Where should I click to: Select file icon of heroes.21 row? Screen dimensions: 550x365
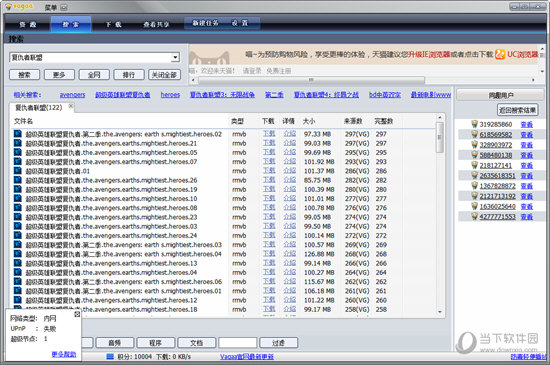point(18,143)
